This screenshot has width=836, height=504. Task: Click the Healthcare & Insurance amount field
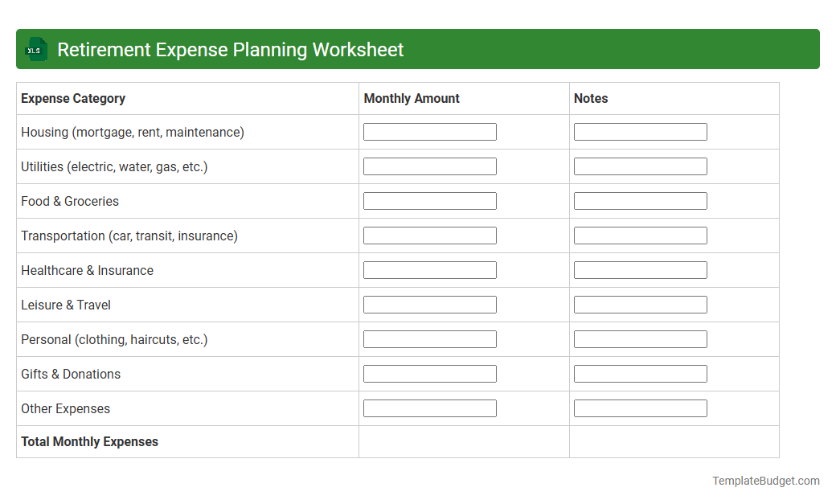coord(429,269)
